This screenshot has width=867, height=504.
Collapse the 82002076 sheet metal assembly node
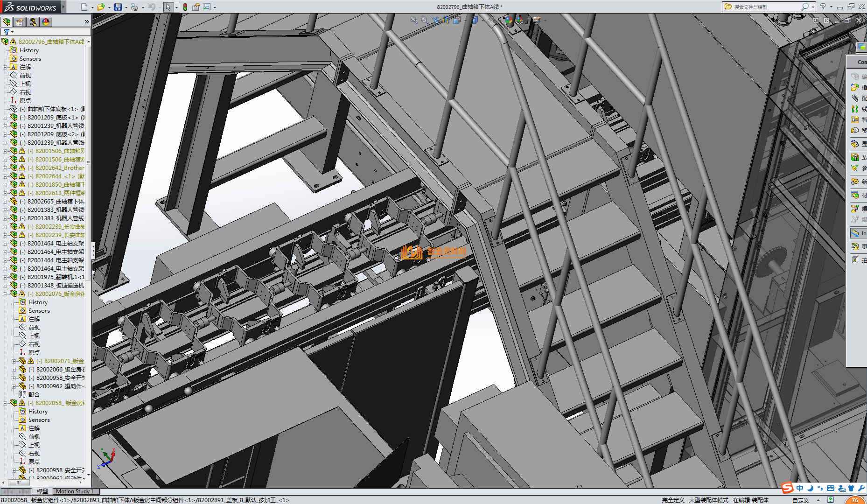click(x=5, y=294)
